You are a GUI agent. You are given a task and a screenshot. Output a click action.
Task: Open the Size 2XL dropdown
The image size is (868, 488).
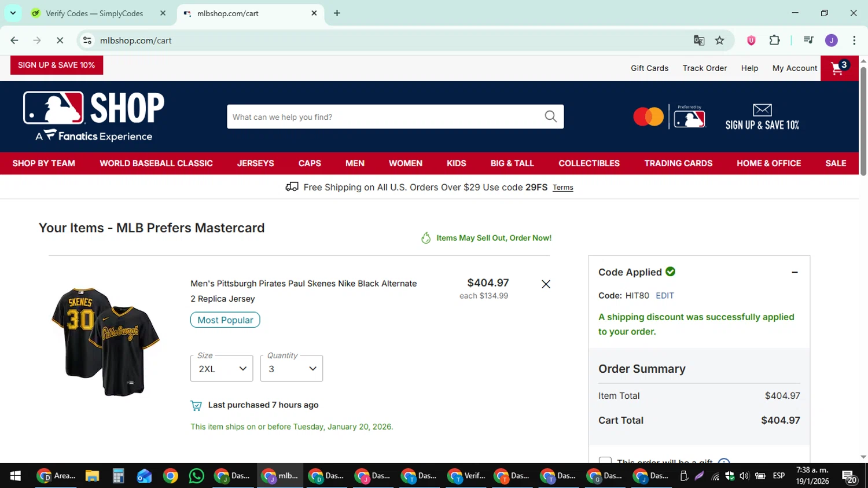(x=222, y=369)
